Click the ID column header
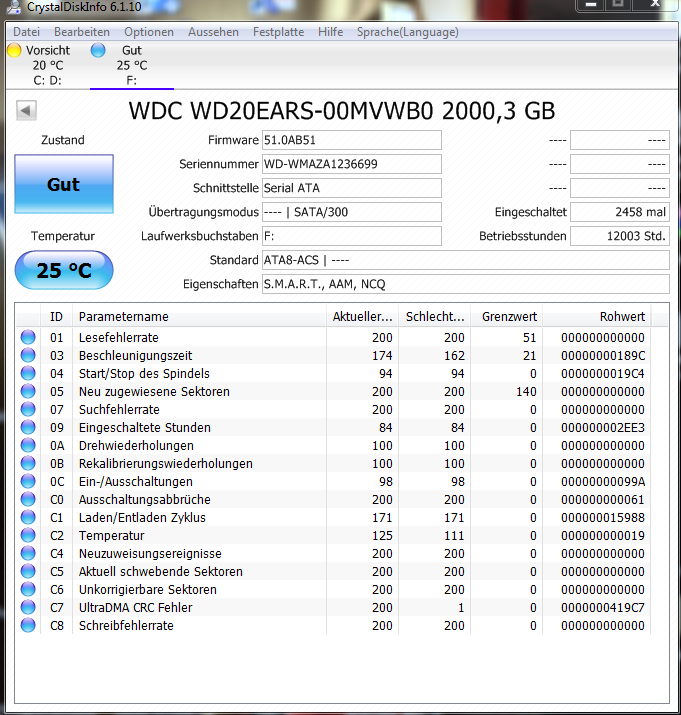Image resolution: width=681 pixels, height=715 pixels. 56,316
